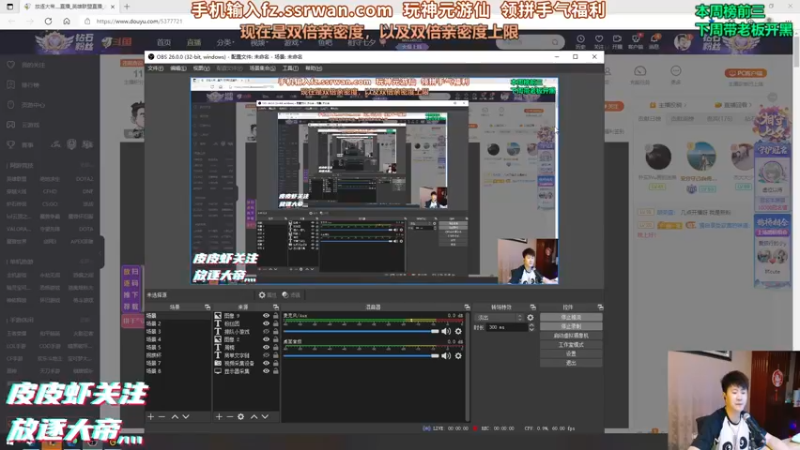Go to browser home page icon
This screenshot has height=450, width=800.
tap(67, 21)
